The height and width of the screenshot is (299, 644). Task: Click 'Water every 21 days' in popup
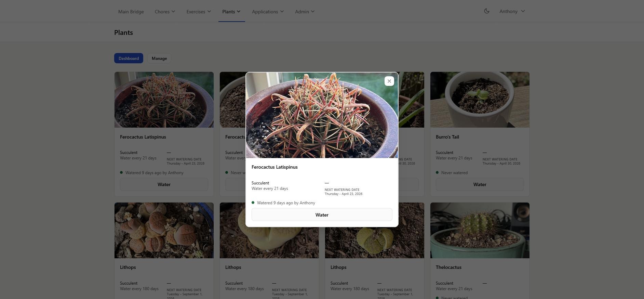click(270, 188)
